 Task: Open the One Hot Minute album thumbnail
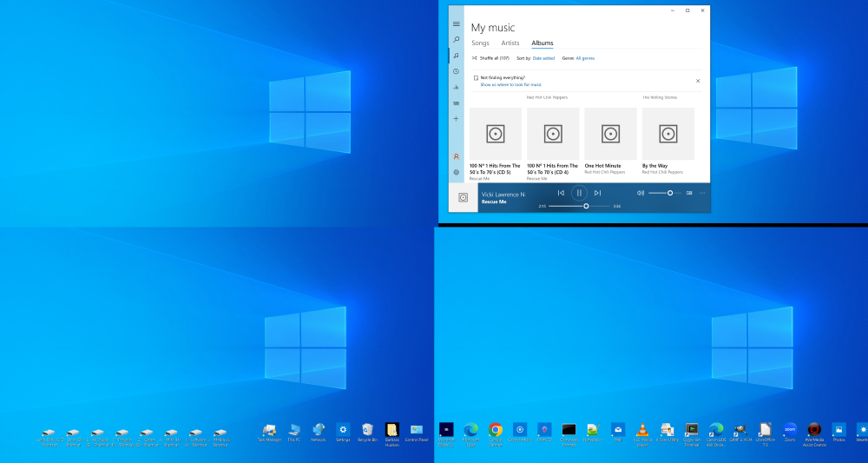click(610, 134)
